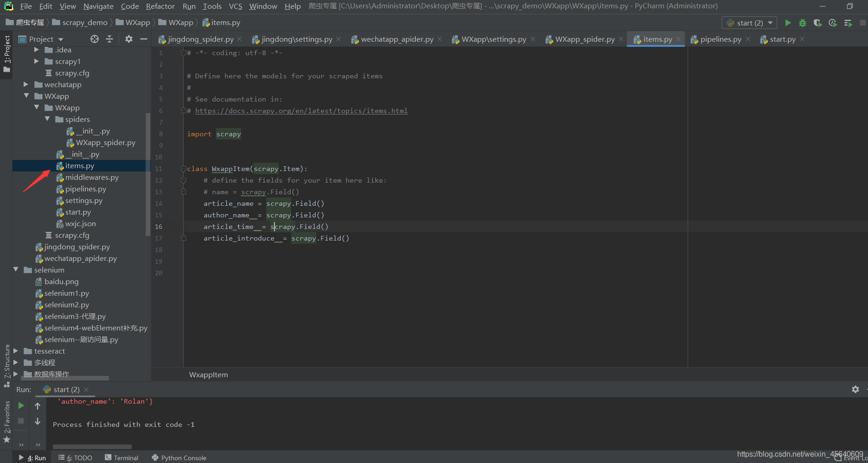
Task: Select middlewares.py in project tree
Action: pos(92,178)
